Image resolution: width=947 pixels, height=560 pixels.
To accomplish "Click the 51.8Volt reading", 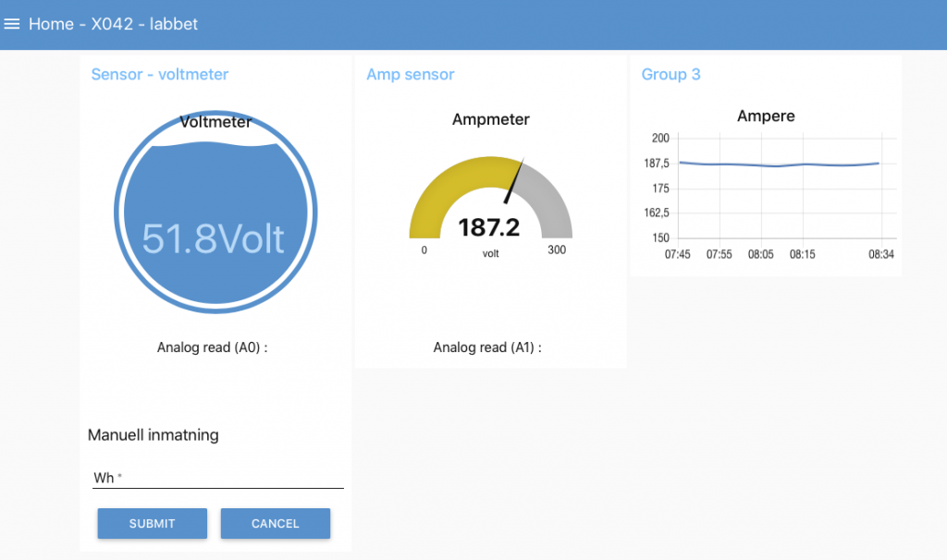I will tap(214, 238).
